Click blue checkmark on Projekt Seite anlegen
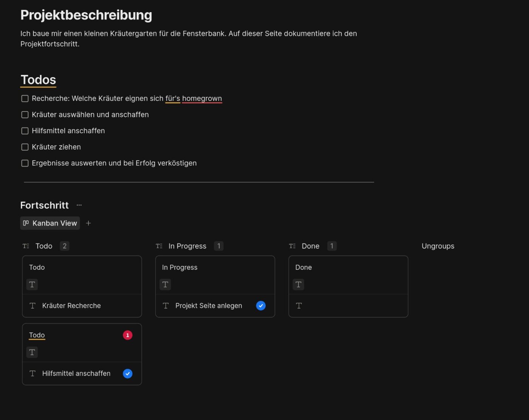This screenshot has height=420, width=529. 261,306
